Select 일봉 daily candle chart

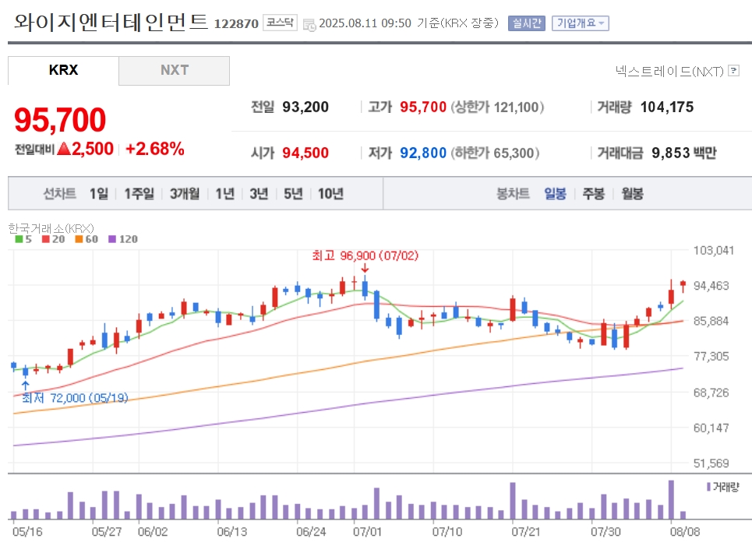(x=555, y=194)
